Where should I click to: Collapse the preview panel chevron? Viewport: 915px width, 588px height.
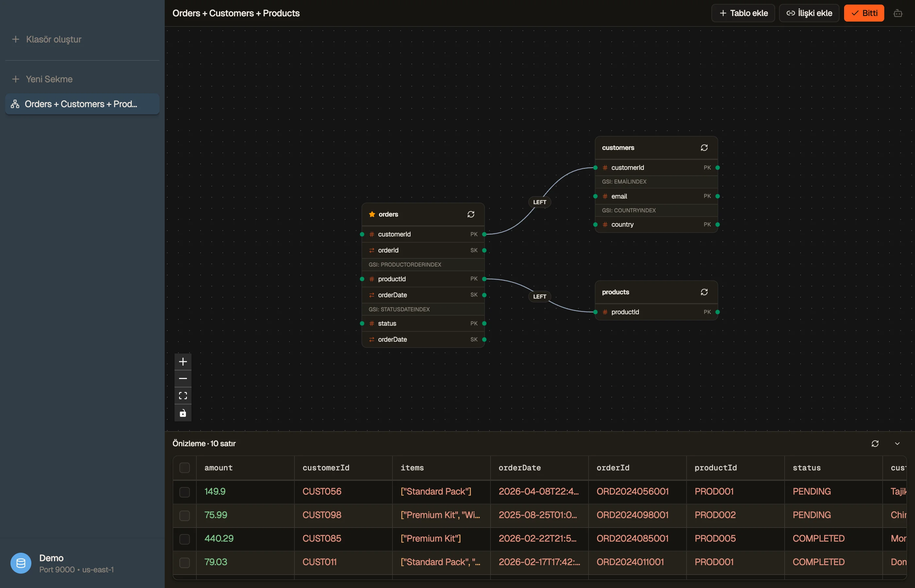click(x=897, y=444)
